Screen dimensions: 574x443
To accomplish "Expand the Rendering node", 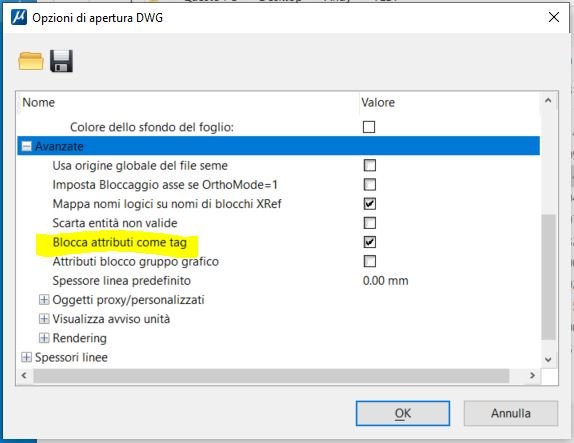I will pos(44,338).
